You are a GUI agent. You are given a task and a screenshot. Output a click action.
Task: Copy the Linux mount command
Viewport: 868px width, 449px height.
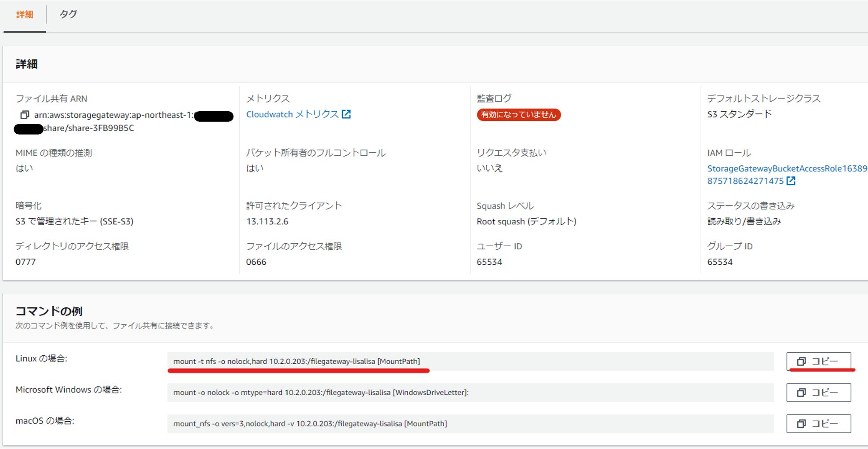pos(819,361)
